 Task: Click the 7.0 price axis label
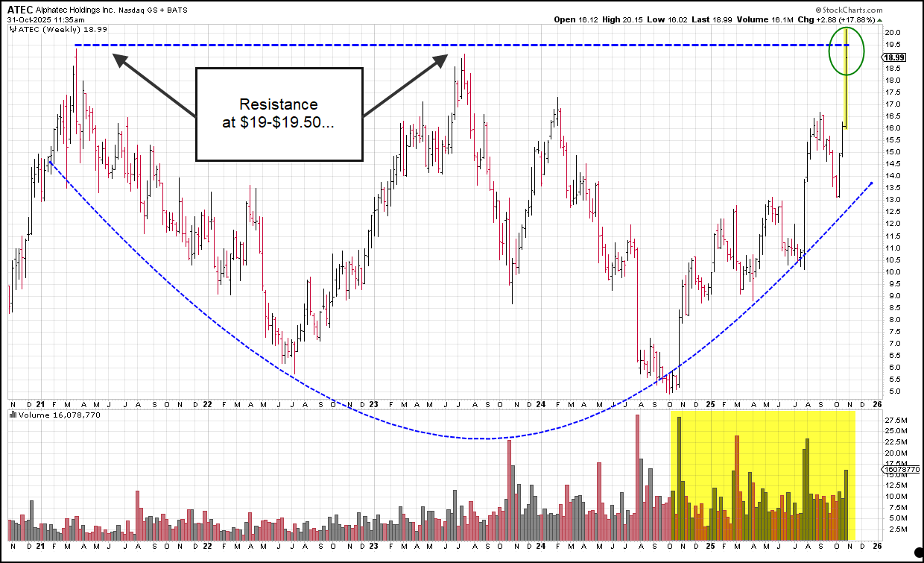[893, 343]
